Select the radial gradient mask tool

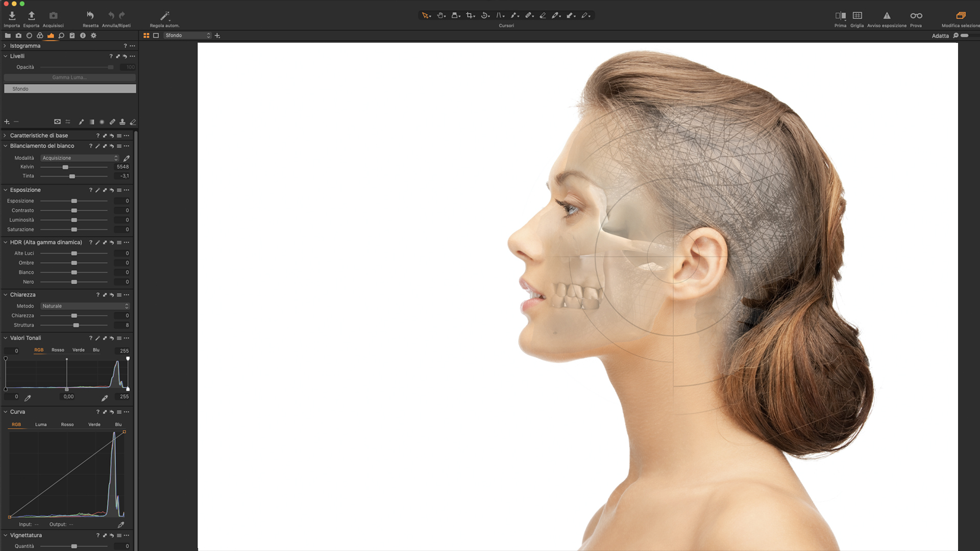pos(102,122)
